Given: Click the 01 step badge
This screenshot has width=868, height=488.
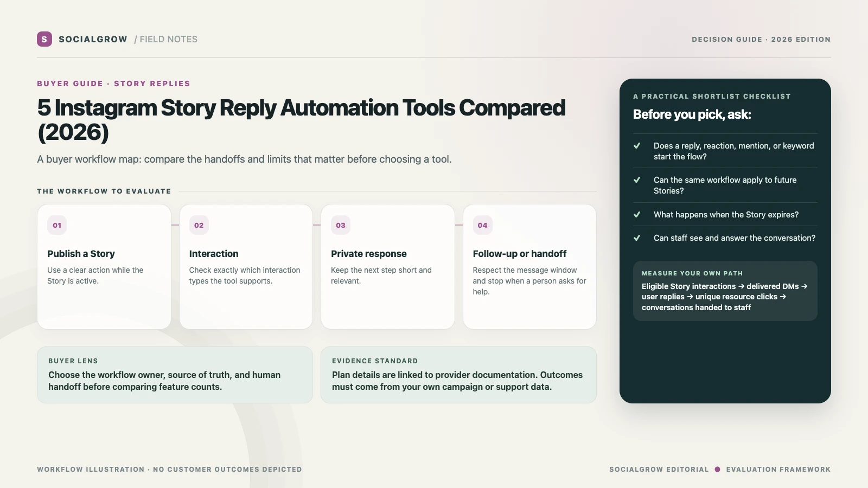Looking at the screenshot, I should [x=57, y=225].
